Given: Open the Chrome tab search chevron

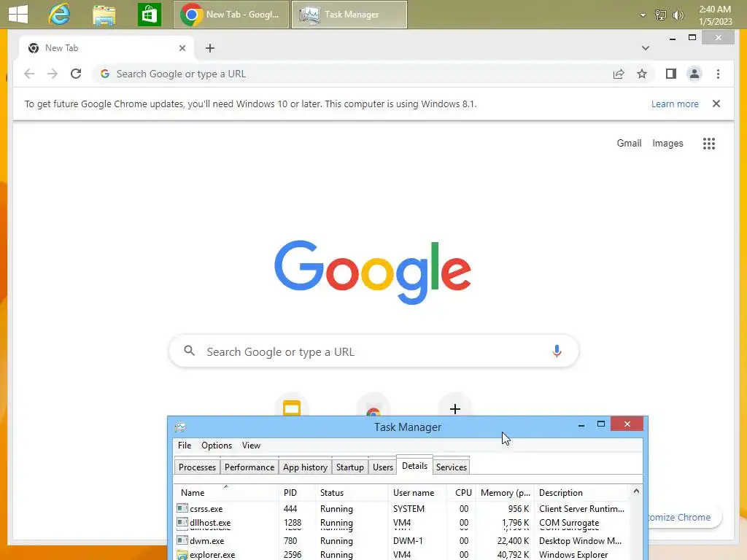Looking at the screenshot, I should 645,48.
